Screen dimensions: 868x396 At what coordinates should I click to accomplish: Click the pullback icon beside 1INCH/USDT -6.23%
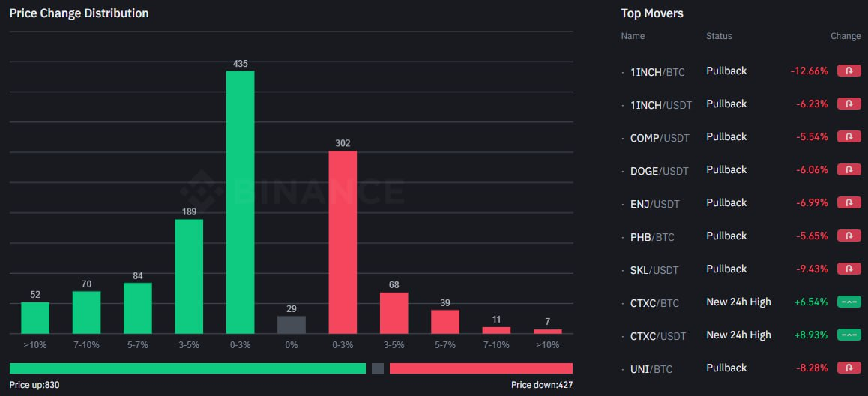(849, 103)
